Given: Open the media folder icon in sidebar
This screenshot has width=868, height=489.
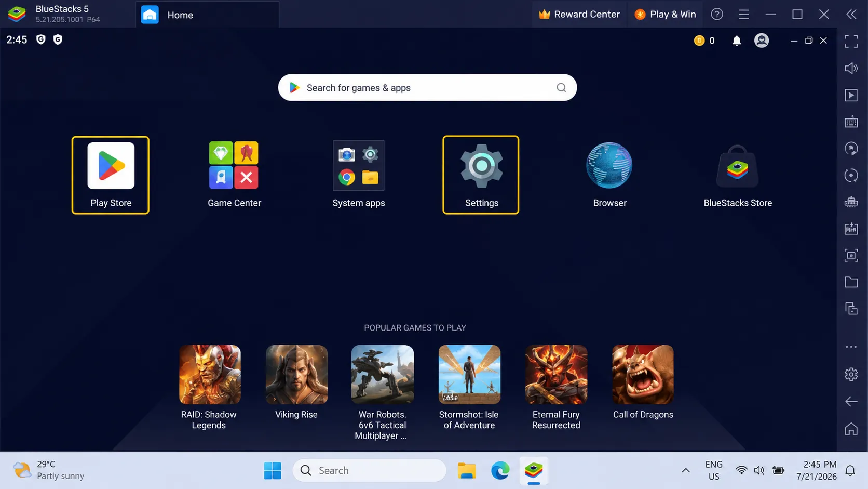Looking at the screenshot, I should [851, 282].
